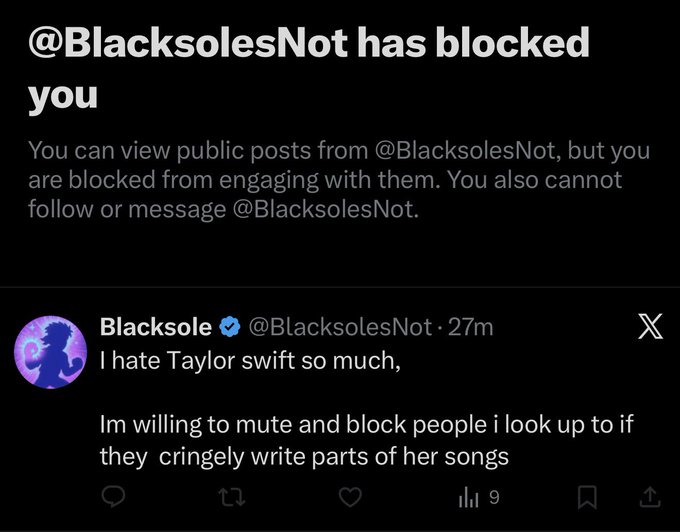This screenshot has width=680, height=532.
Task: Click the "I hate Taylor swift" post text
Action: (x=250, y=360)
